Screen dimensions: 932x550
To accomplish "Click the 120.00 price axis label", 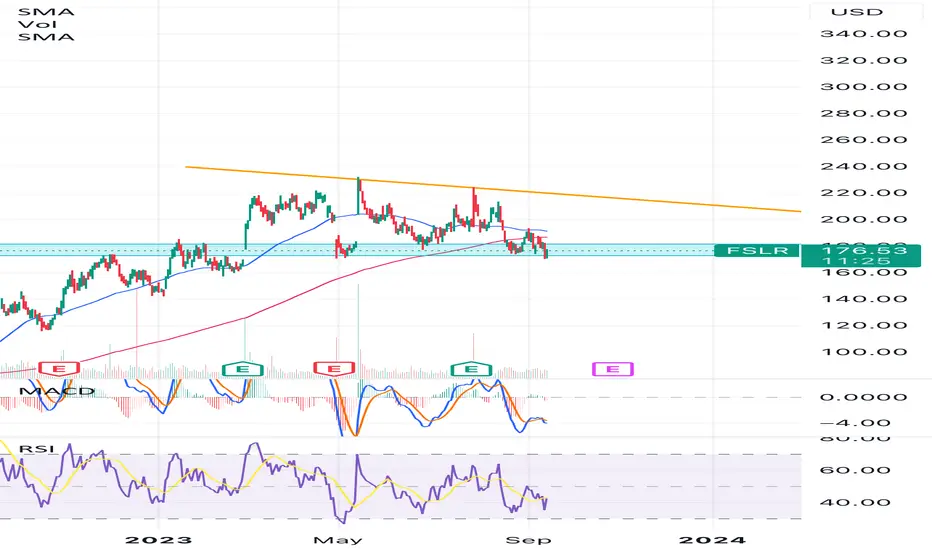I will click(x=864, y=325).
